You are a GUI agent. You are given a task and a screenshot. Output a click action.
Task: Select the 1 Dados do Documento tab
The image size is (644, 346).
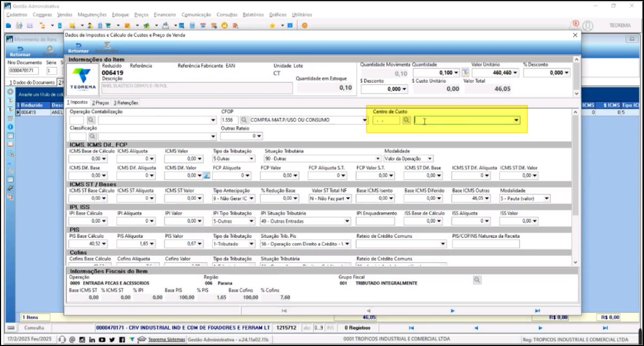32,83
